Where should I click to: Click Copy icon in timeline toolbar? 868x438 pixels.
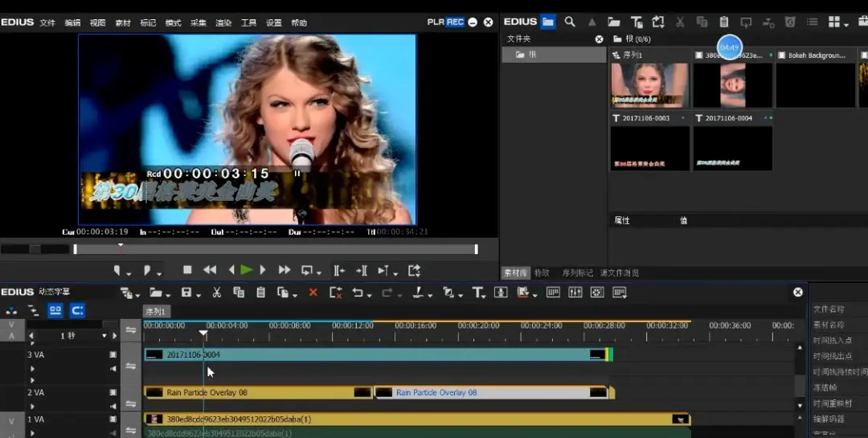(239, 292)
